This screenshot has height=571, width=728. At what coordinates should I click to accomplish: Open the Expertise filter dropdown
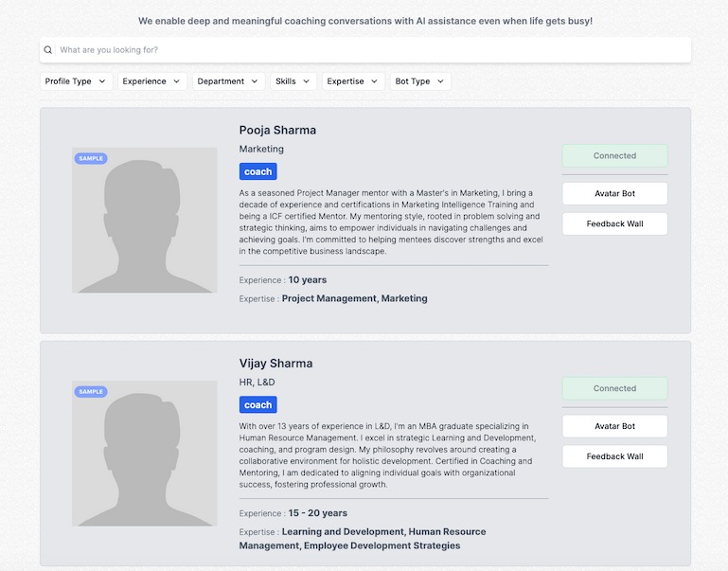(x=353, y=81)
